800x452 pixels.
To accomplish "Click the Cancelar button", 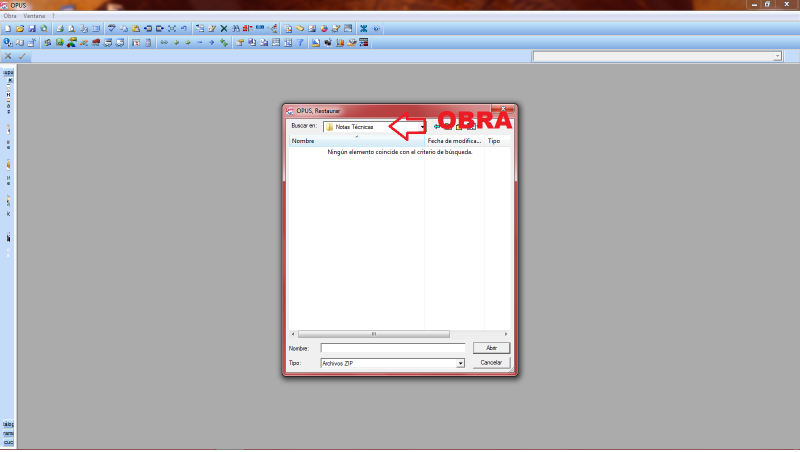I will click(491, 362).
